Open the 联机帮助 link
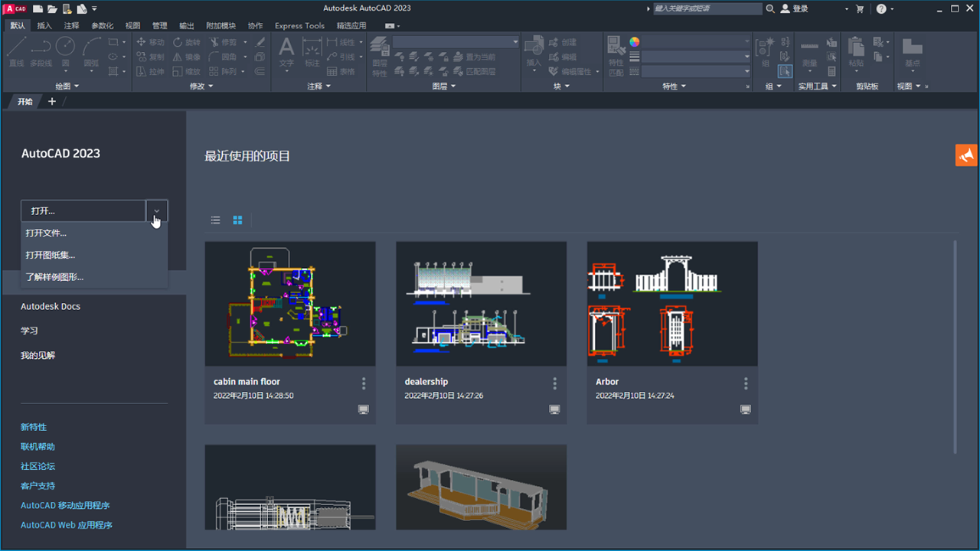Viewport: 980px width, 551px height. (38, 446)
